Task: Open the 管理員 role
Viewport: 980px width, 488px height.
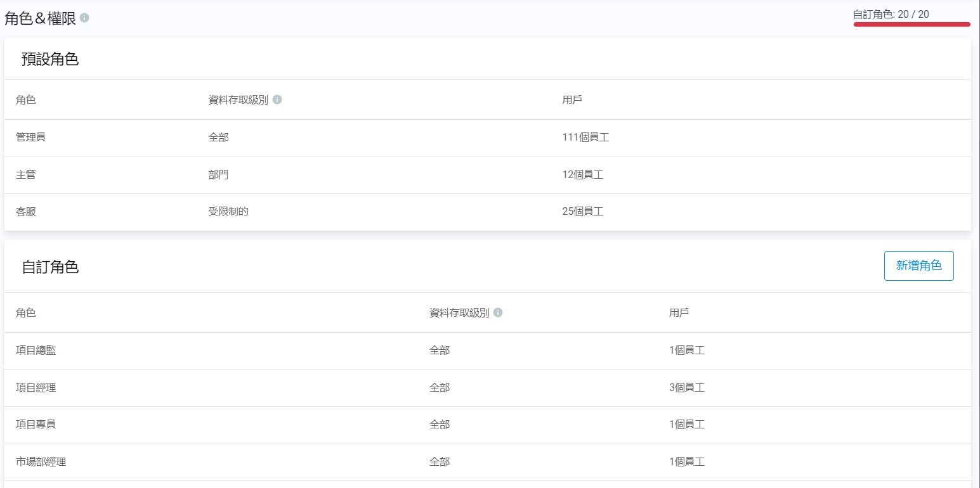Action: coord(30,137)
